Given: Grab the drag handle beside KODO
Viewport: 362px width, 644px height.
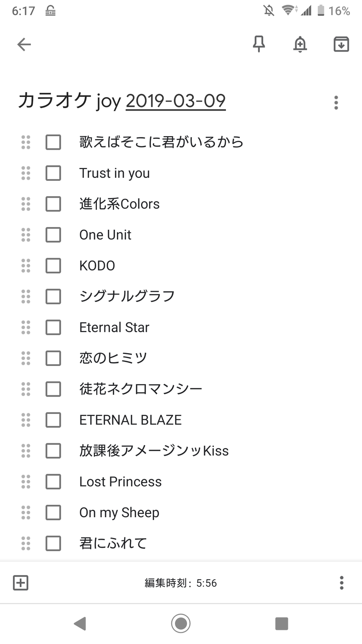Looking at the screenshot, I should 26,266.
